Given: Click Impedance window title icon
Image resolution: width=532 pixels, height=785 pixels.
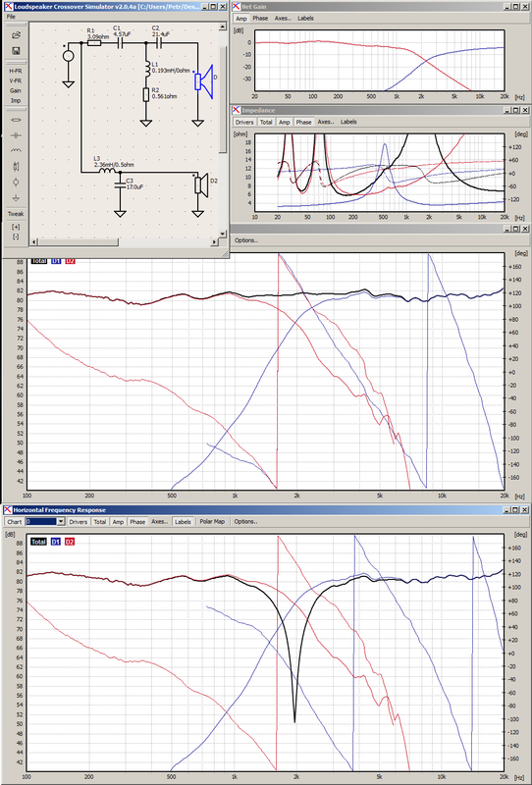Looking at the screenshot, I should pos(237,110).
